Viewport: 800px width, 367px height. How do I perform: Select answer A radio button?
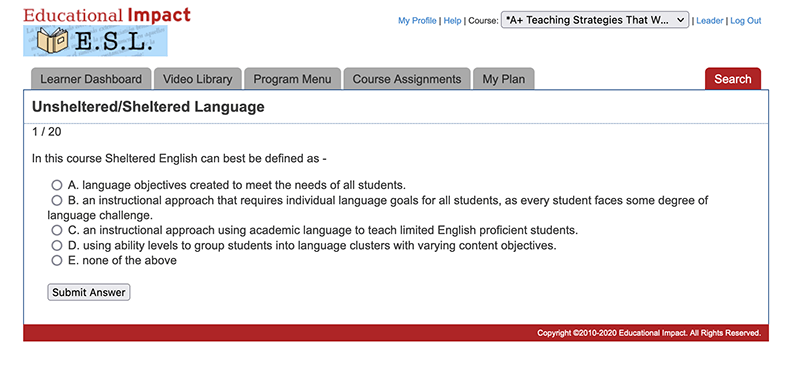coord(57,185)
